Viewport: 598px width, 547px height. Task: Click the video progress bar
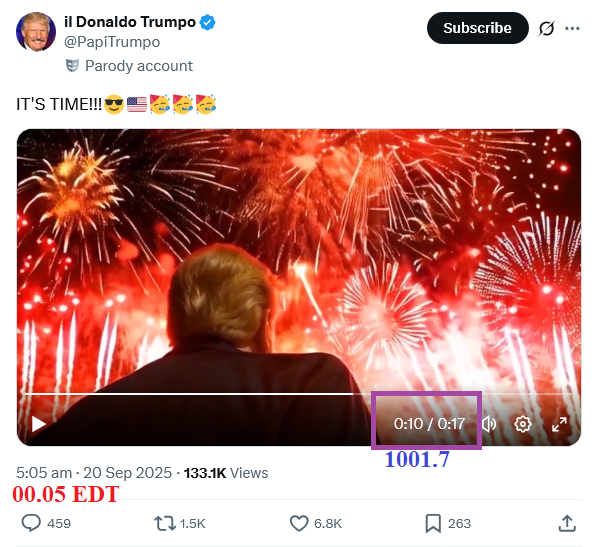click(298, 393)
